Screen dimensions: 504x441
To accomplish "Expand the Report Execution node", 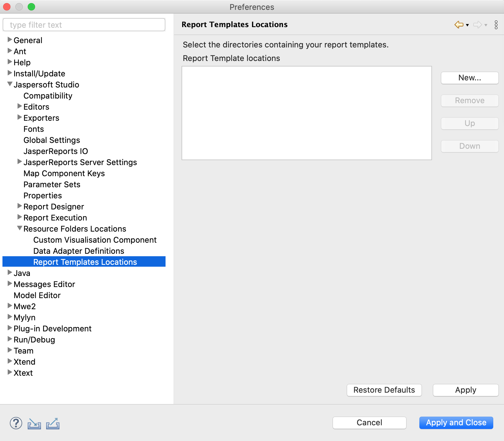I will [20, 217].
